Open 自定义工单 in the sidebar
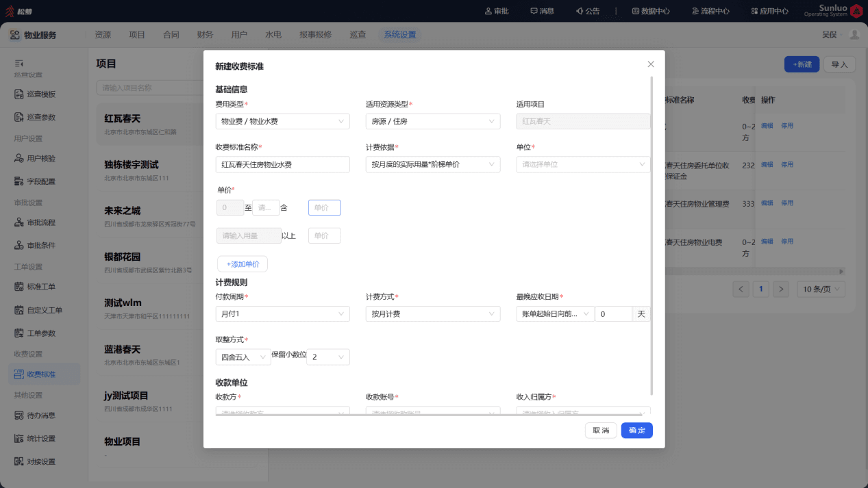Screen dimensions: 868x488 [45, 310]
